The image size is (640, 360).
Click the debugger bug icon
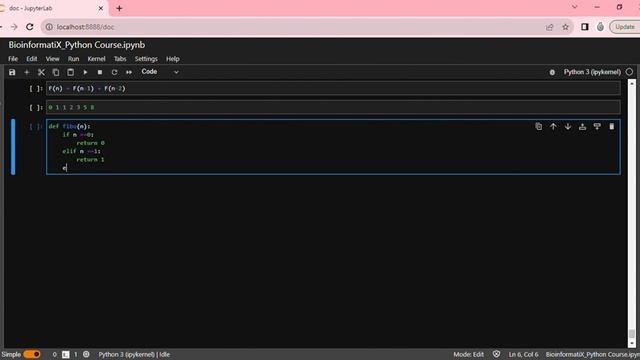[x=552, y=72]
